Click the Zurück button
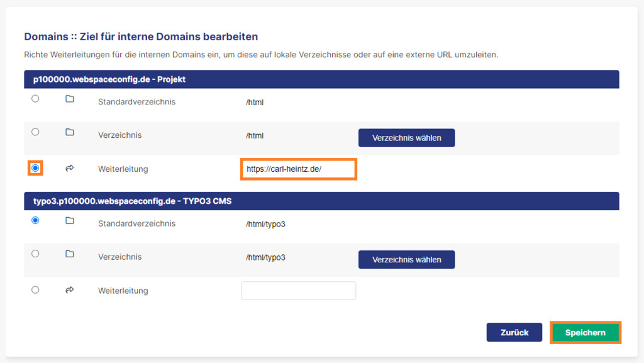 pyautogui.click(x=514, y=332)
